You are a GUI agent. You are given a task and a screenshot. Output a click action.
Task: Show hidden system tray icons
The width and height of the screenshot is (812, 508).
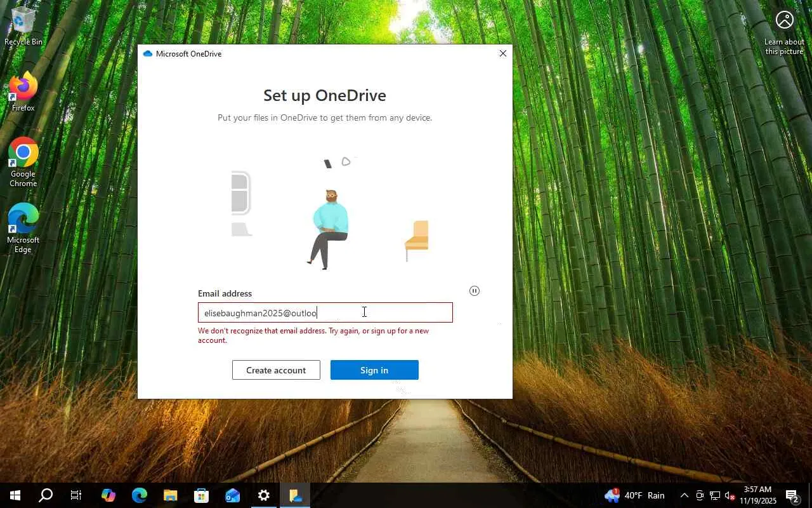point(684,495)
